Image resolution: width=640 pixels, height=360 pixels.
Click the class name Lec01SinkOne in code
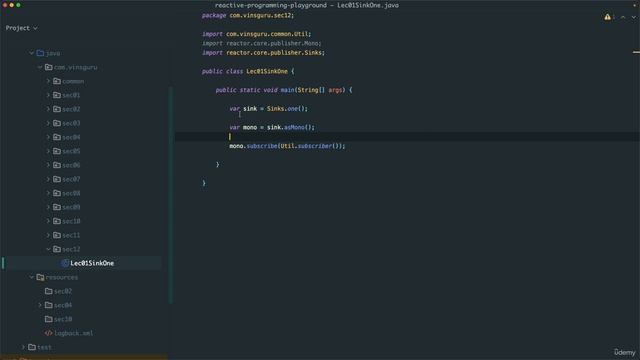pos(267,71)
